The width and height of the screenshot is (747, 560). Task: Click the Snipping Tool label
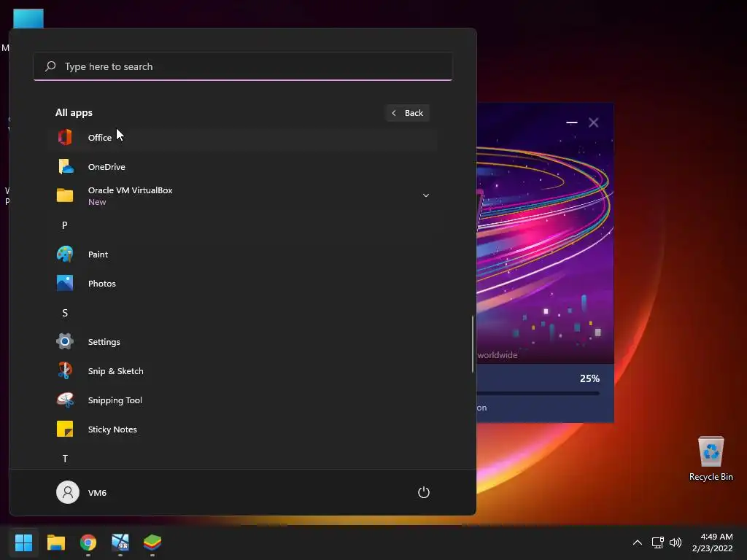point(115,400)
